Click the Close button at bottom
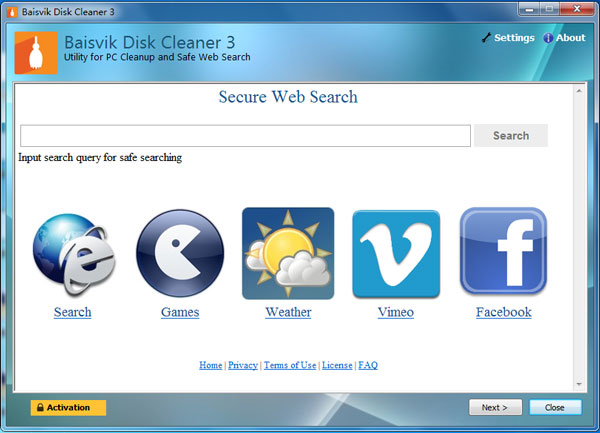Screen dimensions: 600x433 pyautogui.click(x=555, y=407)
